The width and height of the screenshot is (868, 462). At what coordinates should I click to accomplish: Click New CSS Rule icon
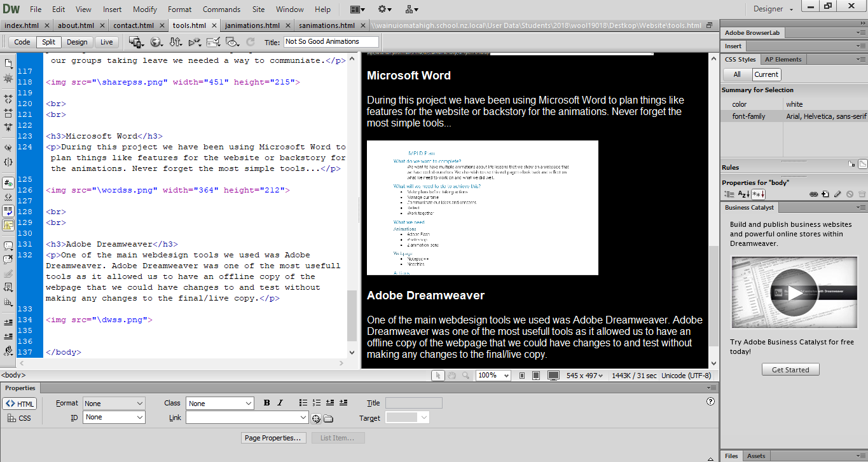pos(825,194)
